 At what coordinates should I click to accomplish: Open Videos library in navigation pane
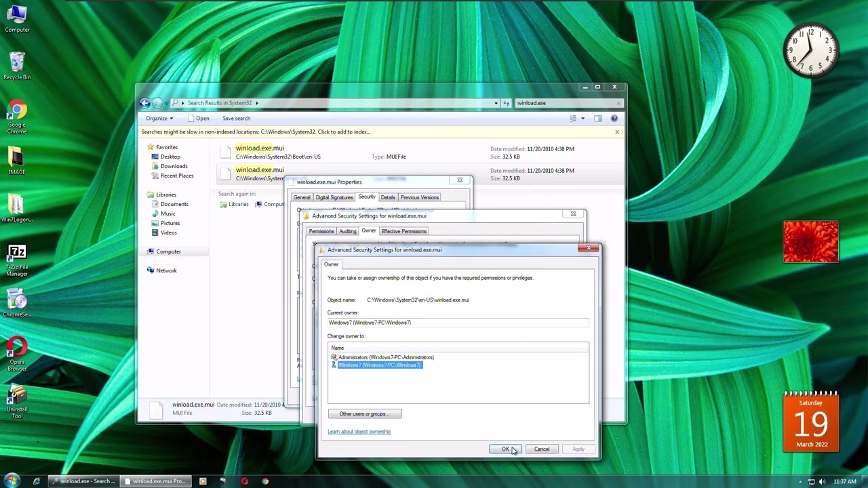coord(168,232)
